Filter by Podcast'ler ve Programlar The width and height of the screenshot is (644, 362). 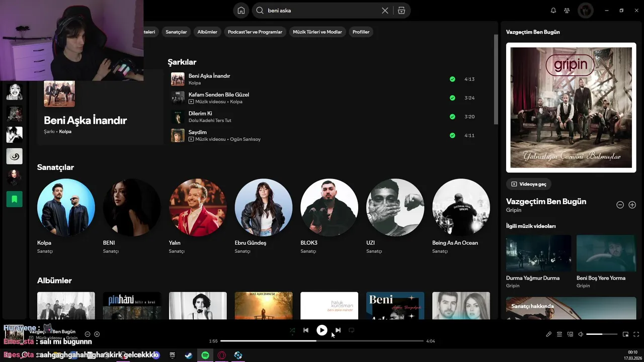(x=255, y=32)
